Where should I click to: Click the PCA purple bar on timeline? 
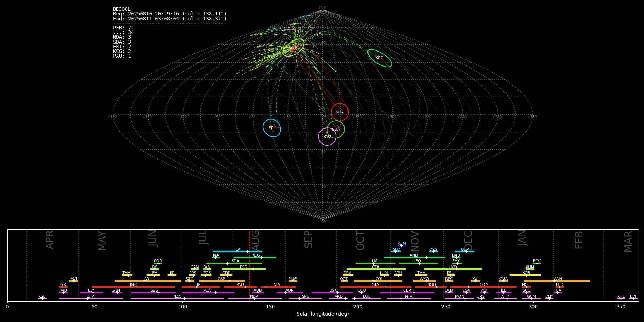tap(208, 293)
